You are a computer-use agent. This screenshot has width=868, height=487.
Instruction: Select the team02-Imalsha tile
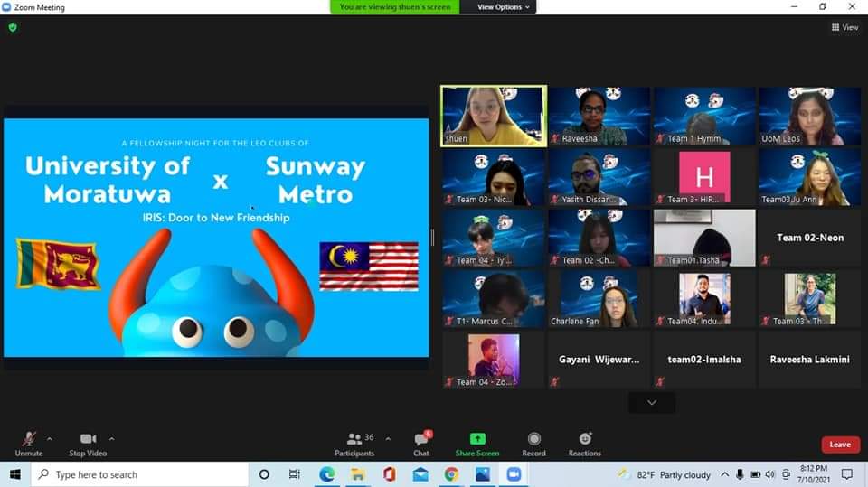coord(704,360)
